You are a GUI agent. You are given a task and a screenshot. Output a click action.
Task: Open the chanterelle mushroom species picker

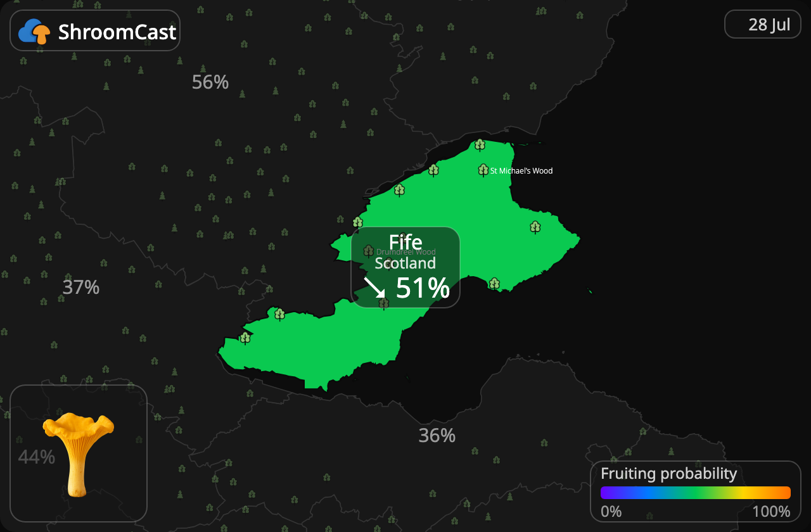pyautogui.click(x=79, y=453)
